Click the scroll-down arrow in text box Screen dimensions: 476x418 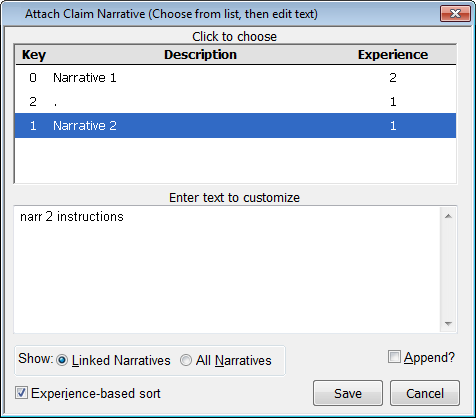pos(448,323)
